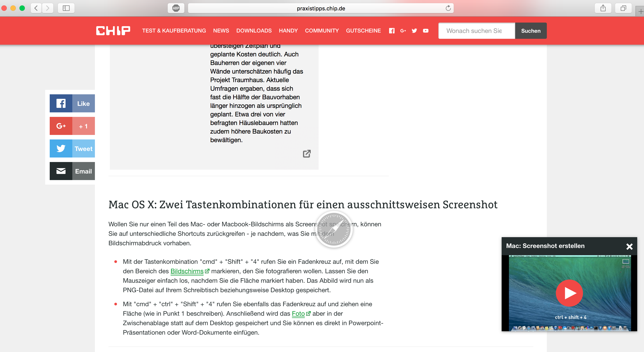This screenshot has height=352, width=644.
Task: Open the header Facebook icon
Action: [x=392, y=31]
